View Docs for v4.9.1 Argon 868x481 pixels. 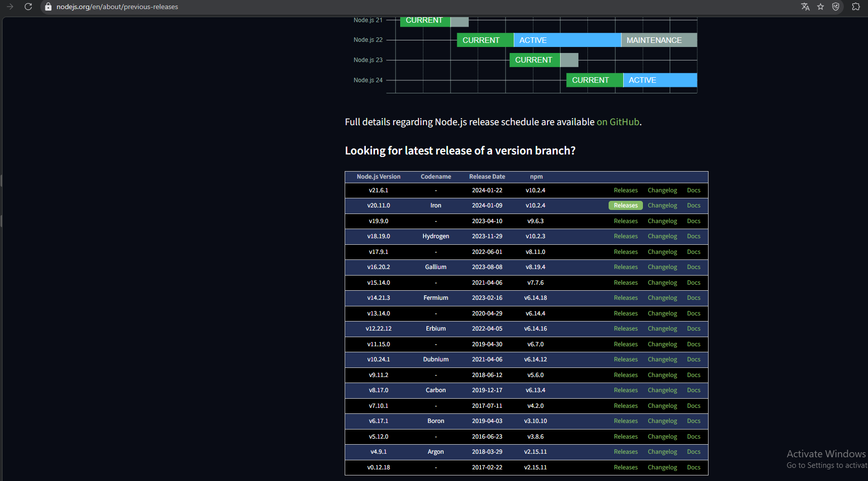coord(694,452)
